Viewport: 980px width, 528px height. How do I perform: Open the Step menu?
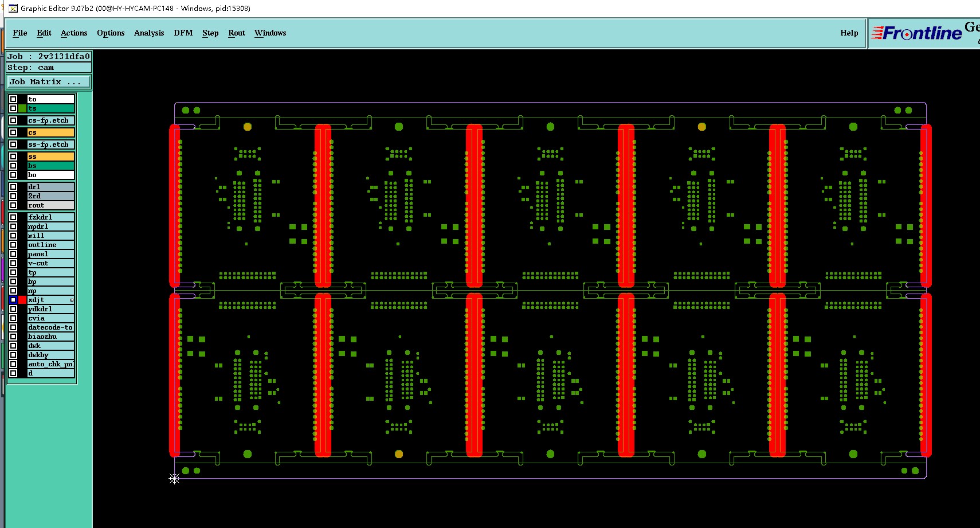210,33
